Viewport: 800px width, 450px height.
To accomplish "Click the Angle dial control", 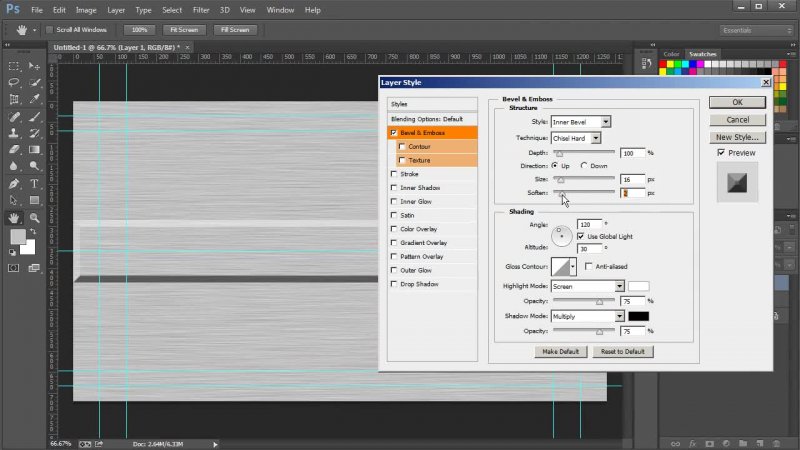I will tap(561, 236).
